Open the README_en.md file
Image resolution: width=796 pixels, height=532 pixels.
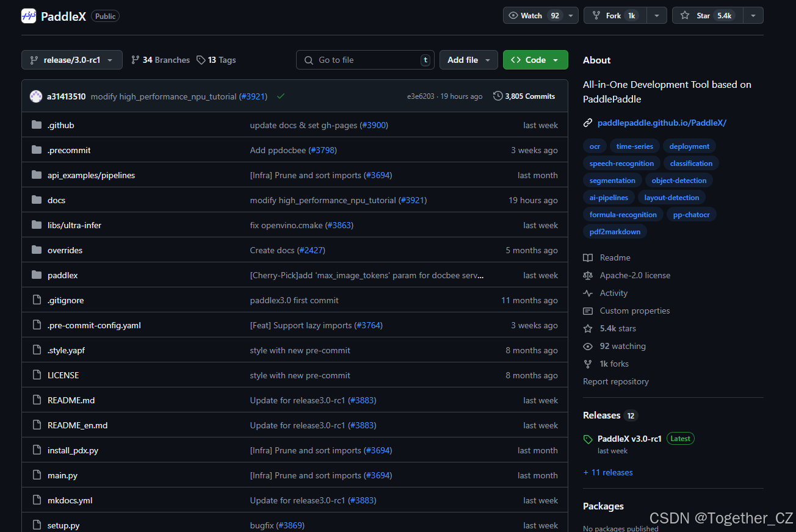click(78, 425)
